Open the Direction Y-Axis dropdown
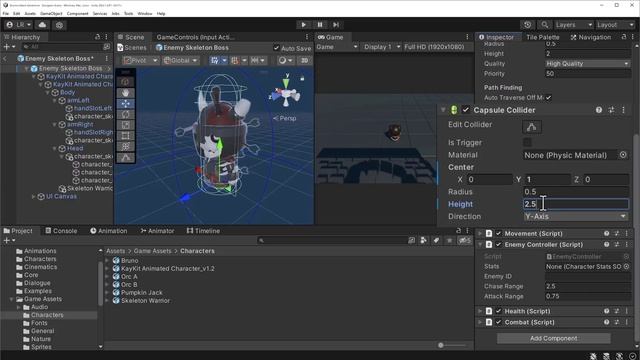The width and height of the screenshot is (640, 360). click(x=576, y=216)
